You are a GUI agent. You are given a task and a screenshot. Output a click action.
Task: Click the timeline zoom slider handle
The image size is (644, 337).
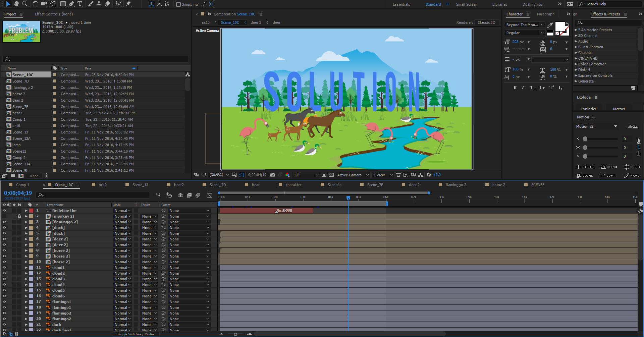pyautogui.click(x=235, y=334)
